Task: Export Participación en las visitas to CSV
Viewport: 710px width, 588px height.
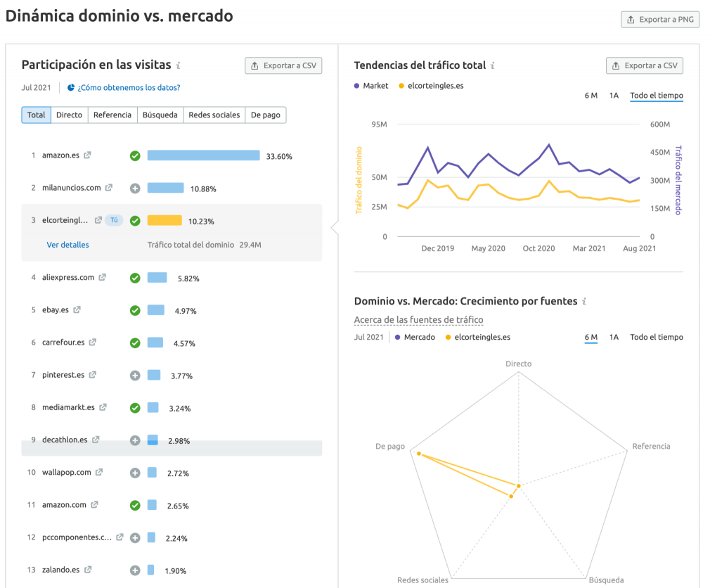Action: tap(283, 65)
